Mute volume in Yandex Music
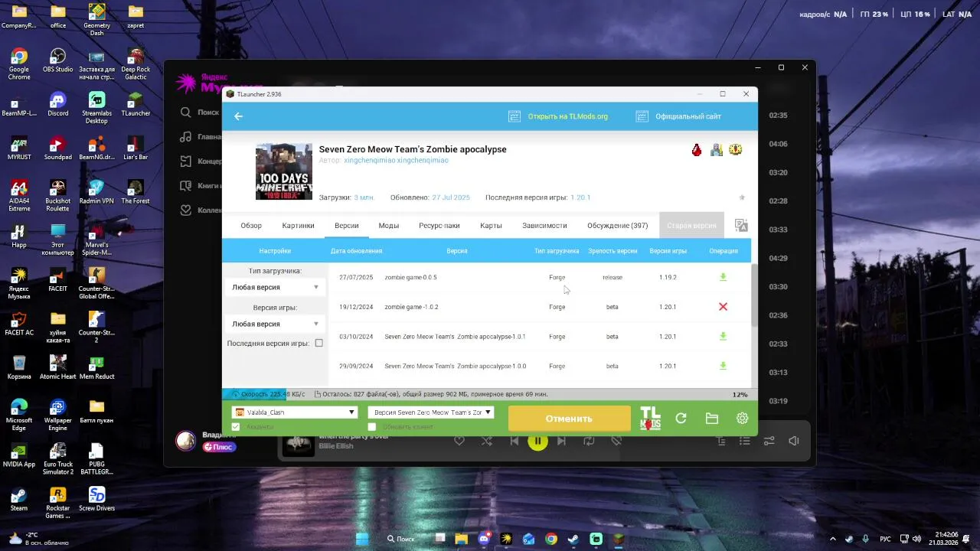The height and width of the screenshot is (551, 980). point(794,441)
